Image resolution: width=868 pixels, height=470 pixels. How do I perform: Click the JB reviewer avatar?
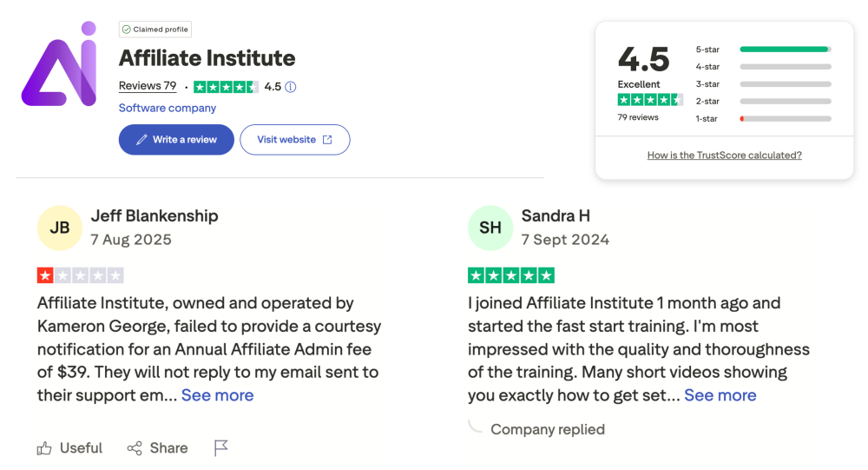59,228
